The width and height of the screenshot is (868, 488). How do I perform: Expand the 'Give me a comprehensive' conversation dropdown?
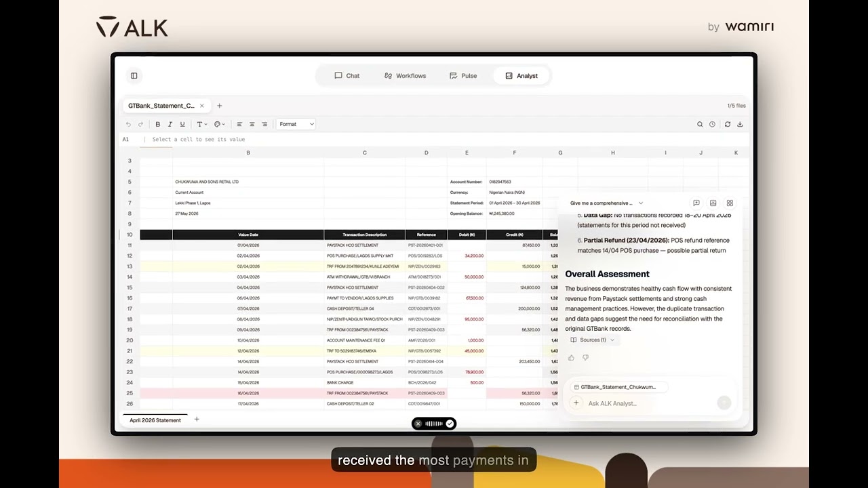[x=606, y=203]
